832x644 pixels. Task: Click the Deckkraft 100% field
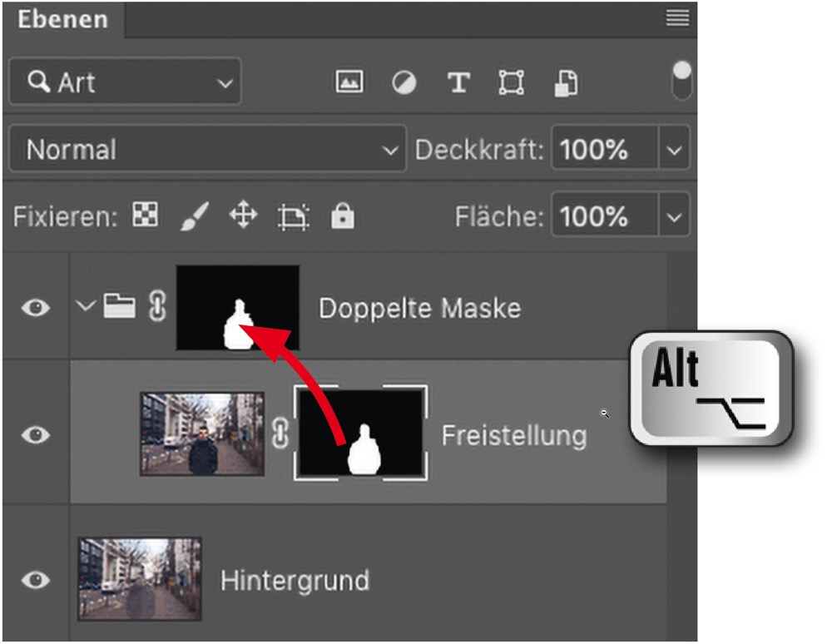pos(605,149)
